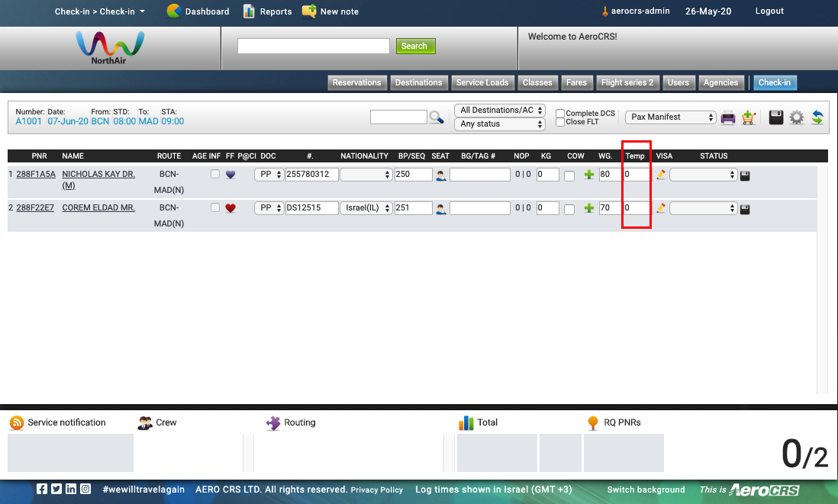838x504 pixels.
Task: Click the magnifier search icon beside passenger filter
Action: [x=436, y=117]
